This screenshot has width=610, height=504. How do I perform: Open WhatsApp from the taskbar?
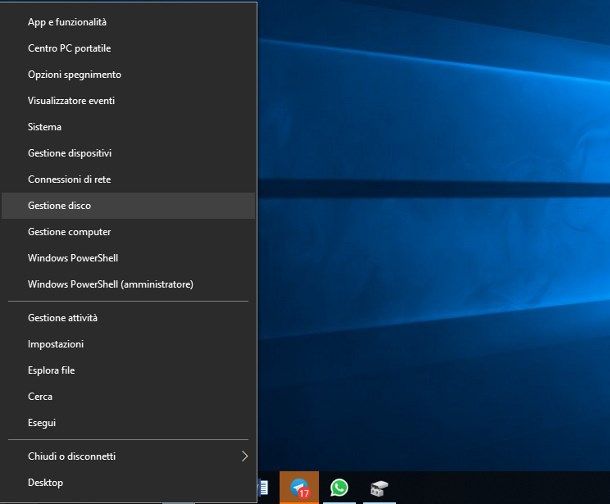pyautogui.click(x=339, y=488)
